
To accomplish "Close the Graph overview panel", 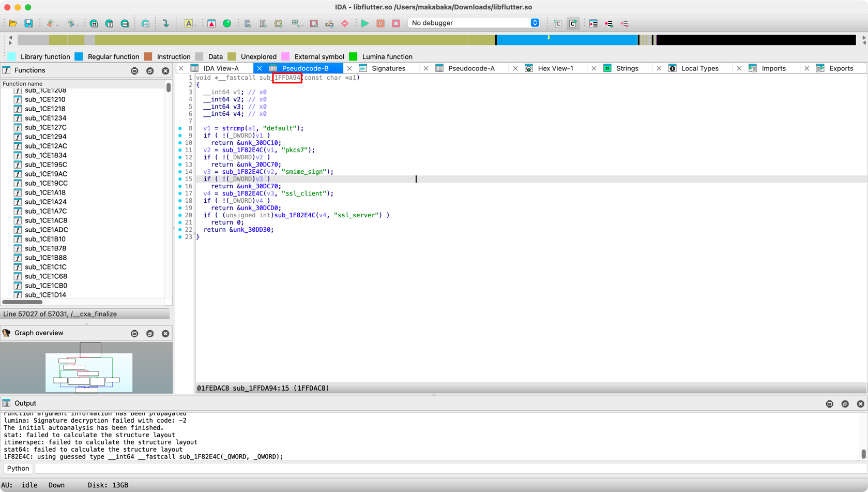I will (165, 334).
